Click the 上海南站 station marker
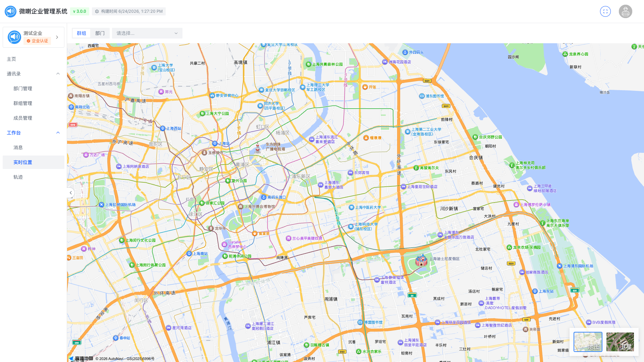The width and height of the screenshot is (644, 362). click(189, 254)
